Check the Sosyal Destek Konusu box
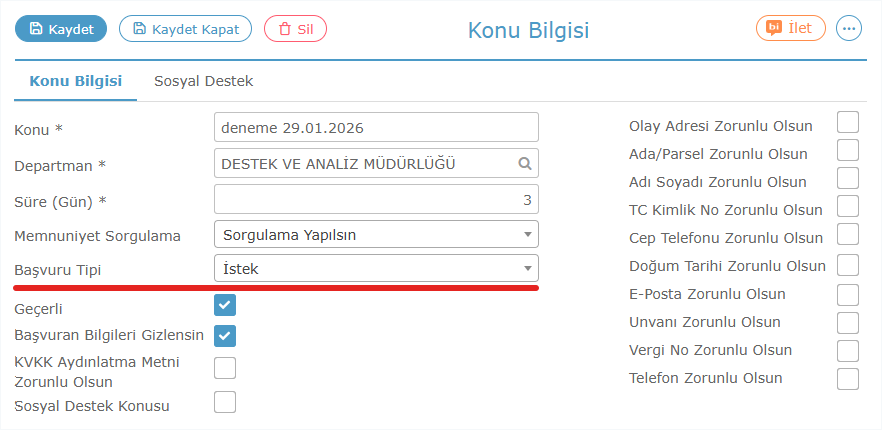The height and width of the screenshot is (430, 882). (x=225, y=402)
